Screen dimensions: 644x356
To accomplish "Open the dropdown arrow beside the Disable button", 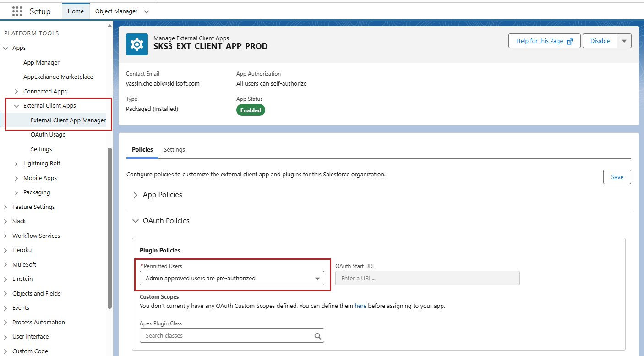I will 624,41.
